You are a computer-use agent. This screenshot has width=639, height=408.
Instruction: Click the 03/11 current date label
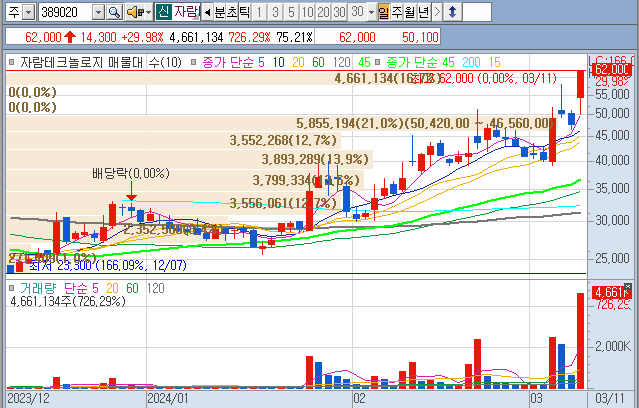pyautogui.click(x=610, y=398)
